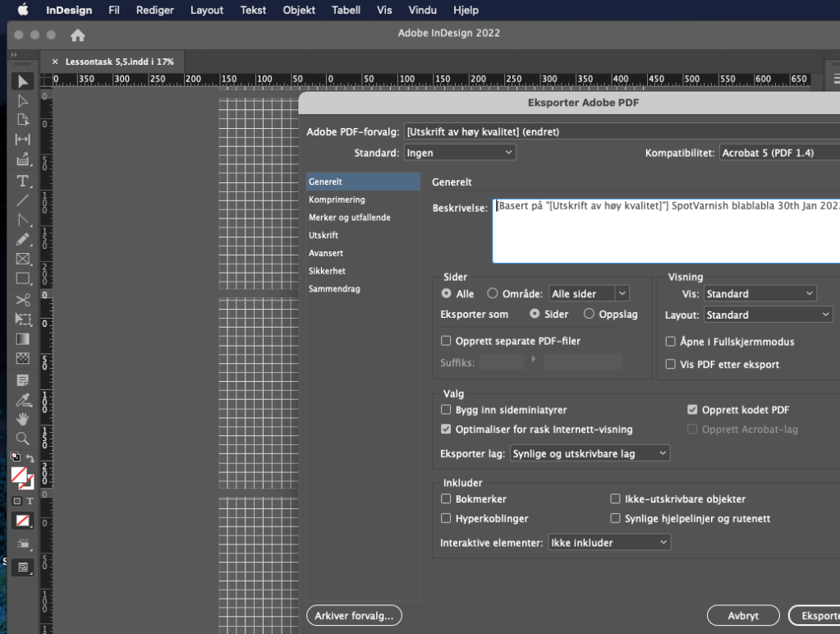Click the Avbryt button

pos(743,615)
